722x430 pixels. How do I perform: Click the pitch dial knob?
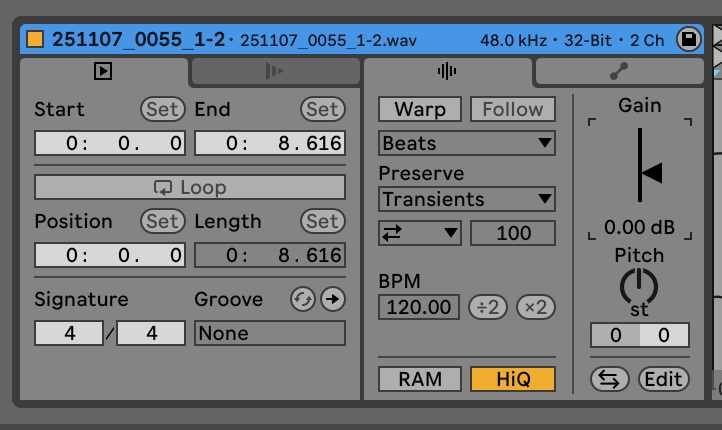pyautogui.click(x=639, y=286)
